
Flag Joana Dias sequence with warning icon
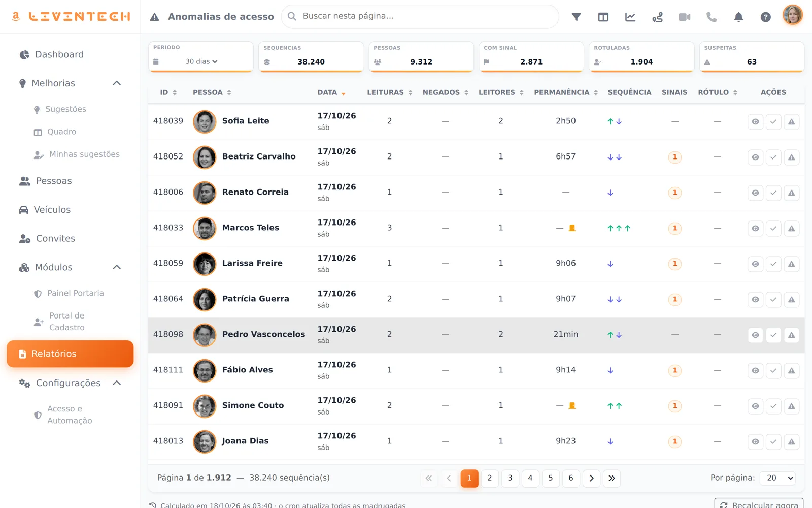coord(792,441)
